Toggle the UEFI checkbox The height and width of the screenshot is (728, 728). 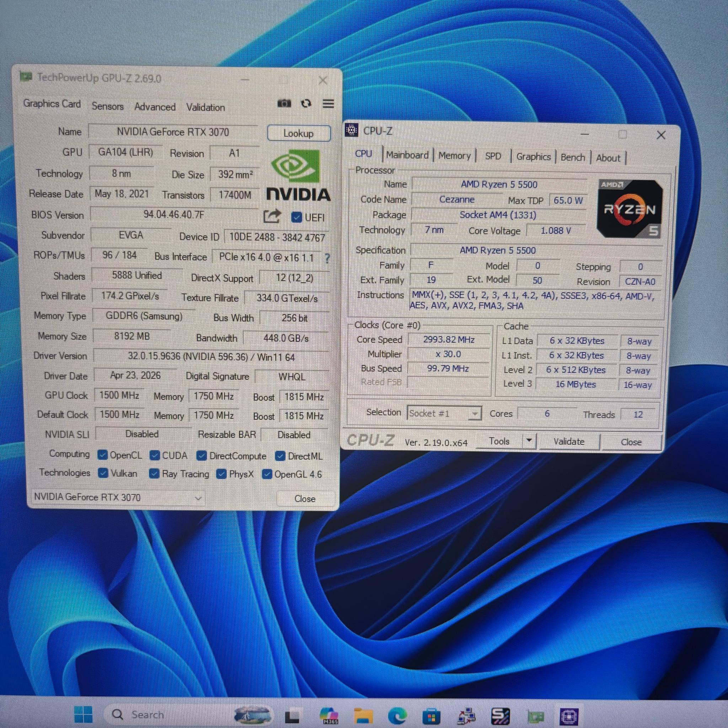coord(296,218)
